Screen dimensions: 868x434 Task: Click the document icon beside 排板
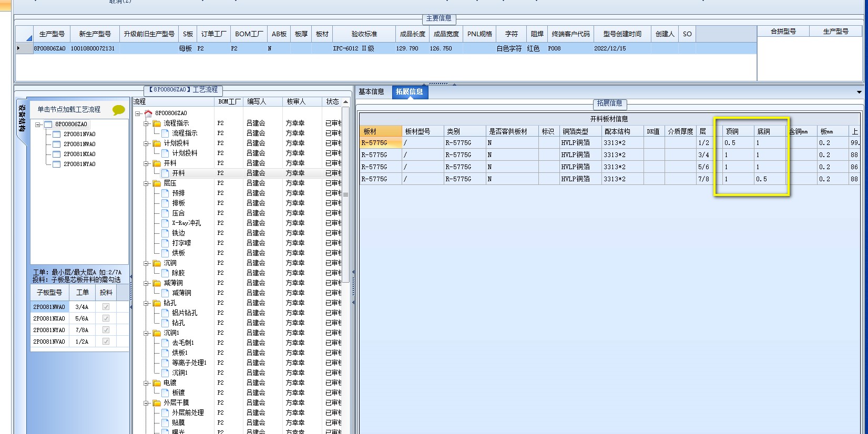(x=165, y=203)
